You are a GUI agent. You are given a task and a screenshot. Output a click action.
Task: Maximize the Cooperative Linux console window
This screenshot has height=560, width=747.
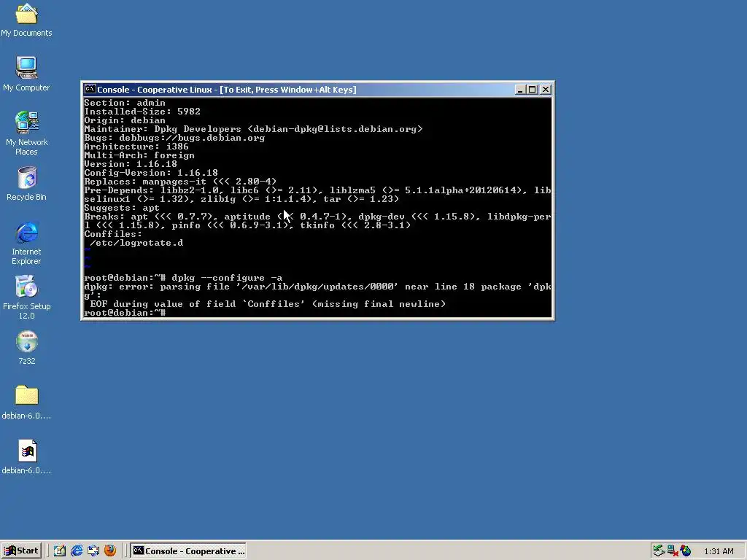[x=532, y=90]
